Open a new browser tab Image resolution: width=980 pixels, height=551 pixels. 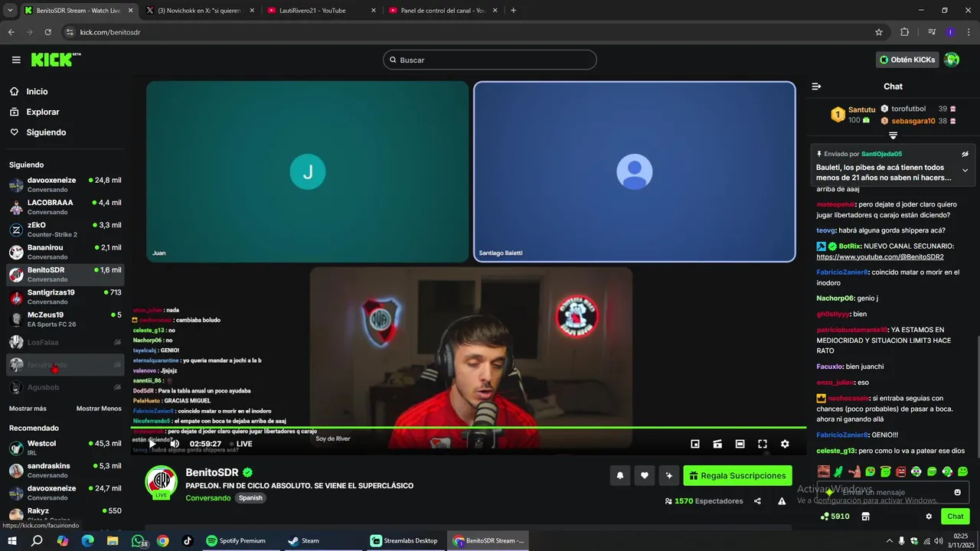pyautogui.click(x=513, y=11)
